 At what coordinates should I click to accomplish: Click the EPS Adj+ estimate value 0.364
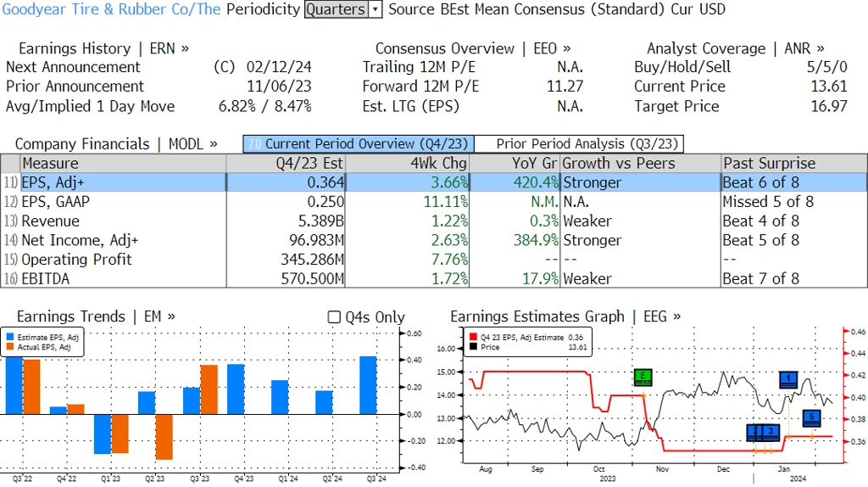point(325,182)
